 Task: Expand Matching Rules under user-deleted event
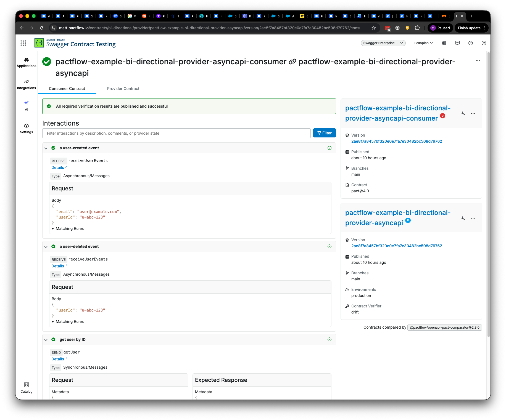68,321
